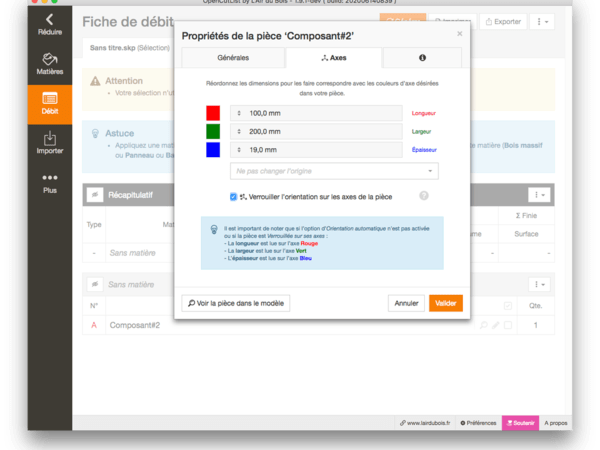
Task: Click the red axis color swatch
Action: 212,113
